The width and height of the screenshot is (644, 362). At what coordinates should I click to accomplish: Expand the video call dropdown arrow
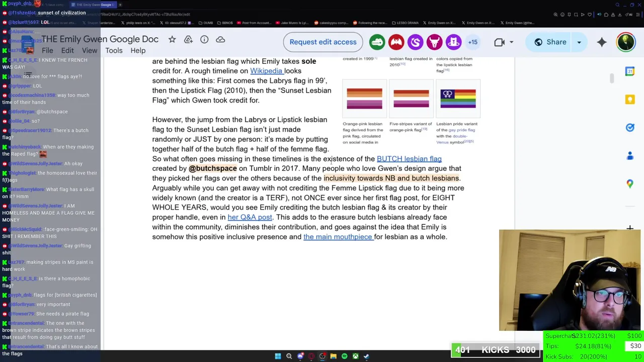pos(511,42)
